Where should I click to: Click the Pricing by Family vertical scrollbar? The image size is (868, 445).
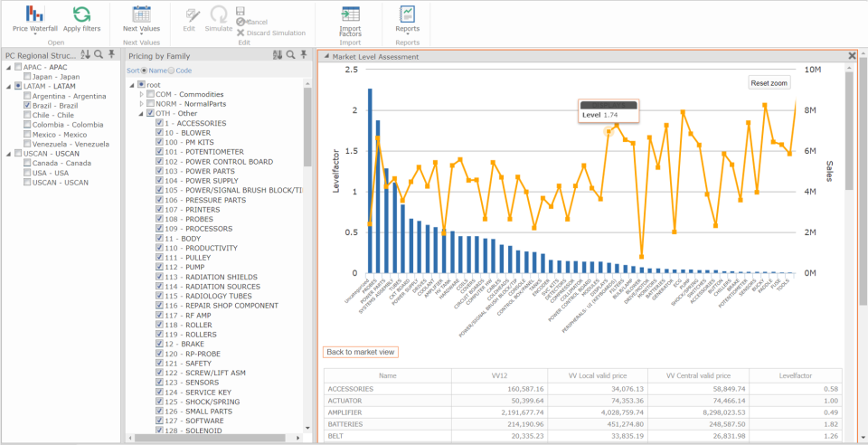pos(307,128)
